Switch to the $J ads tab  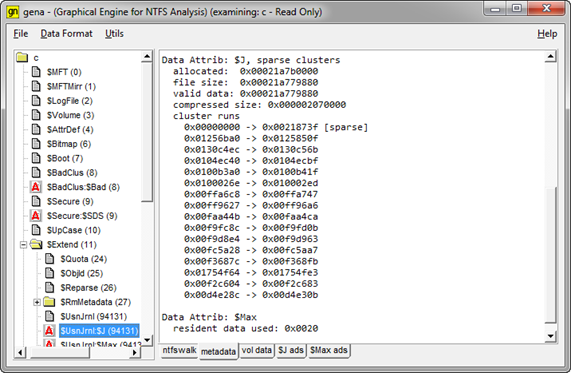(291, 350)
